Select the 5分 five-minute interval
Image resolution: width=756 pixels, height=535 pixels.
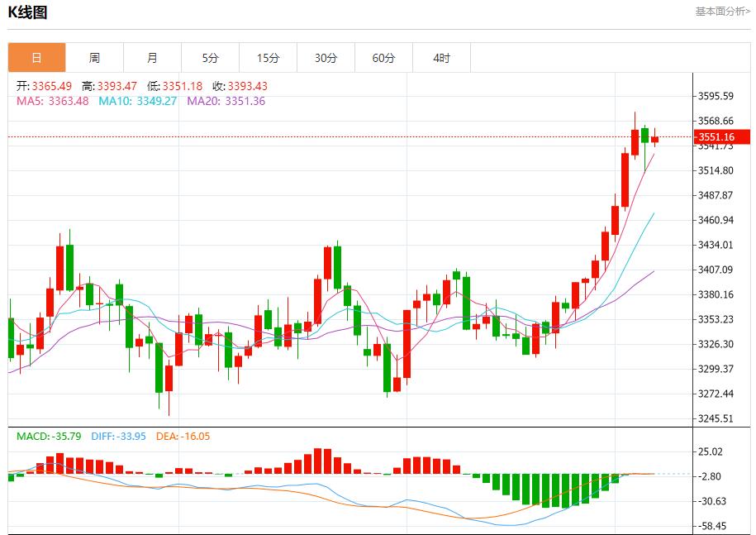point(209,57)
